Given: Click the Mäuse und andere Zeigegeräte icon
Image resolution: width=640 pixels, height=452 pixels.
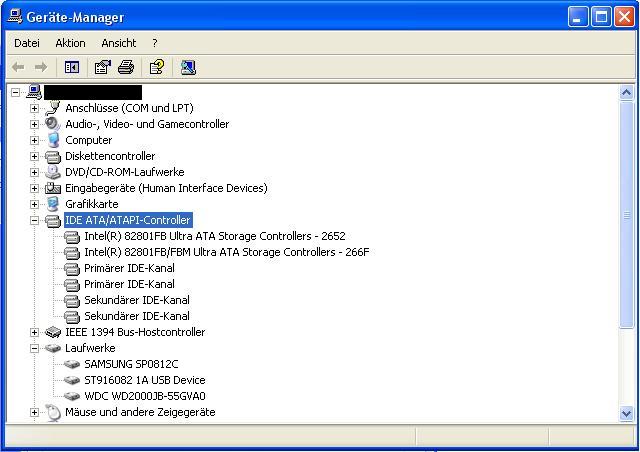Looking at the screenshot, I should tap(53, 412).
